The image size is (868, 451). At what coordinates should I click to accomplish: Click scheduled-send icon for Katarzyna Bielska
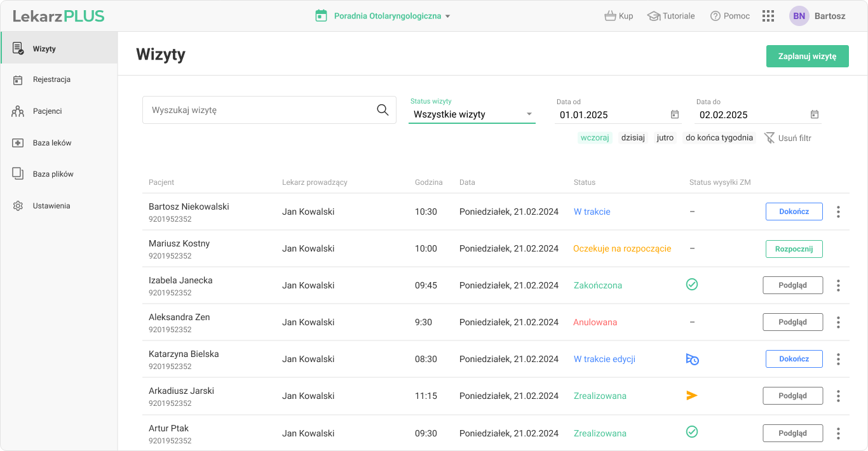692,360
